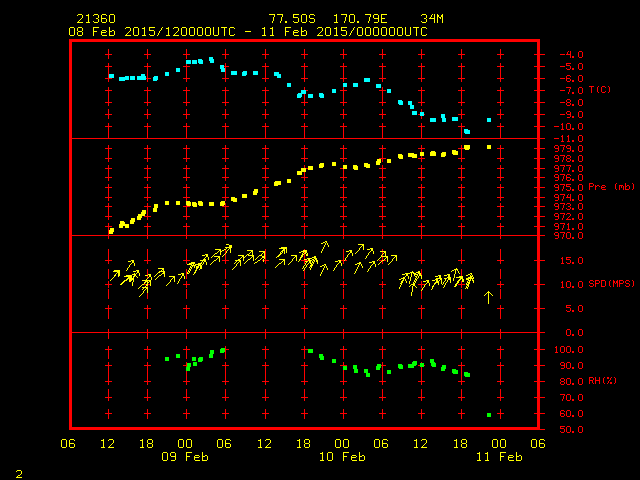This screenshot has width=640, height=480.
Task: Click the T(C) temperature axis label
Action: [600, 89]
